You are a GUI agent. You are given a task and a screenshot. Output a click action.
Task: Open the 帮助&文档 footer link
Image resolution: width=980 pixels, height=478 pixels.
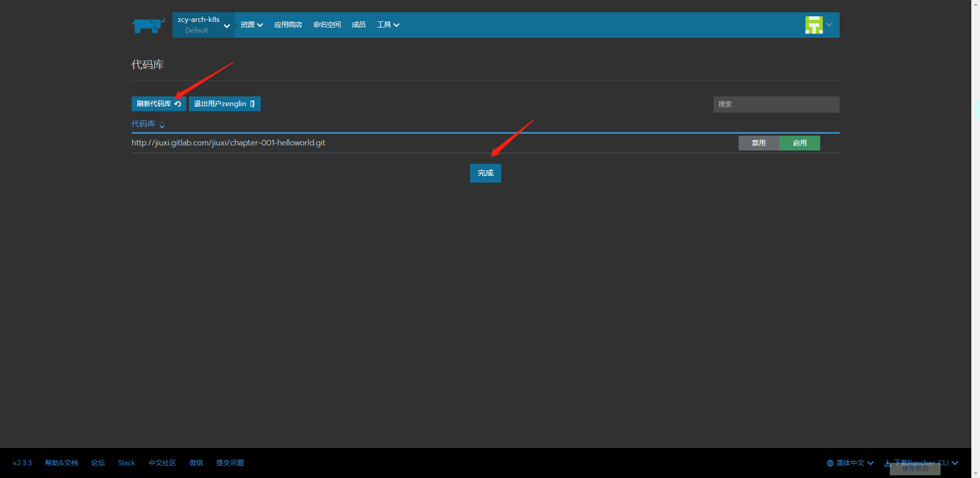pyautogui.click(x=61, y=463)
